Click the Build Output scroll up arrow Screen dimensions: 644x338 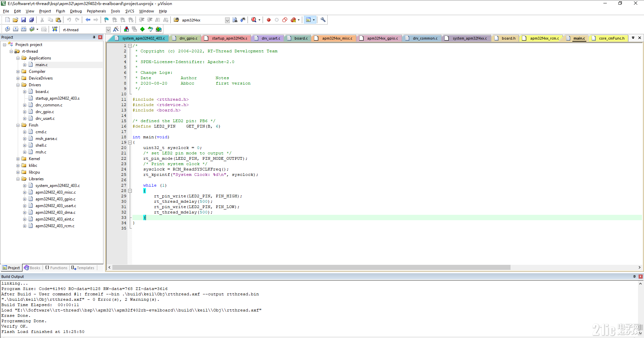(640, 284)
